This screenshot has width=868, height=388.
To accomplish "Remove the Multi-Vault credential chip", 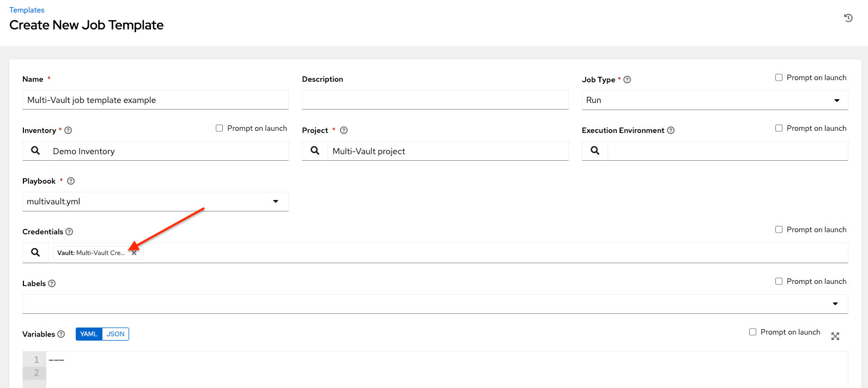I will coord(134,253).
